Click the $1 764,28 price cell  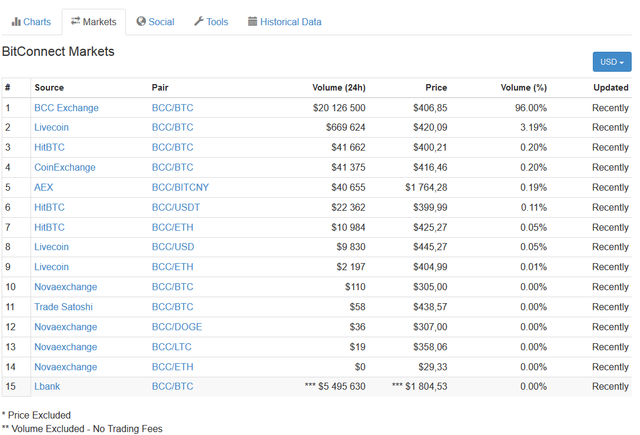coord(426,187)
